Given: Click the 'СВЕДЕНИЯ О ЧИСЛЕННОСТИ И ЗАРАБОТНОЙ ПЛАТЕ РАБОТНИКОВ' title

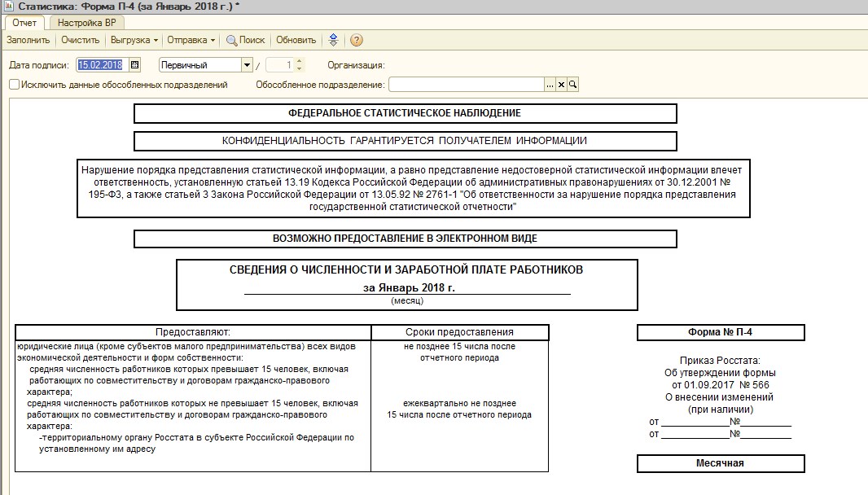Looking at the screenshot, I should point(406,270).
